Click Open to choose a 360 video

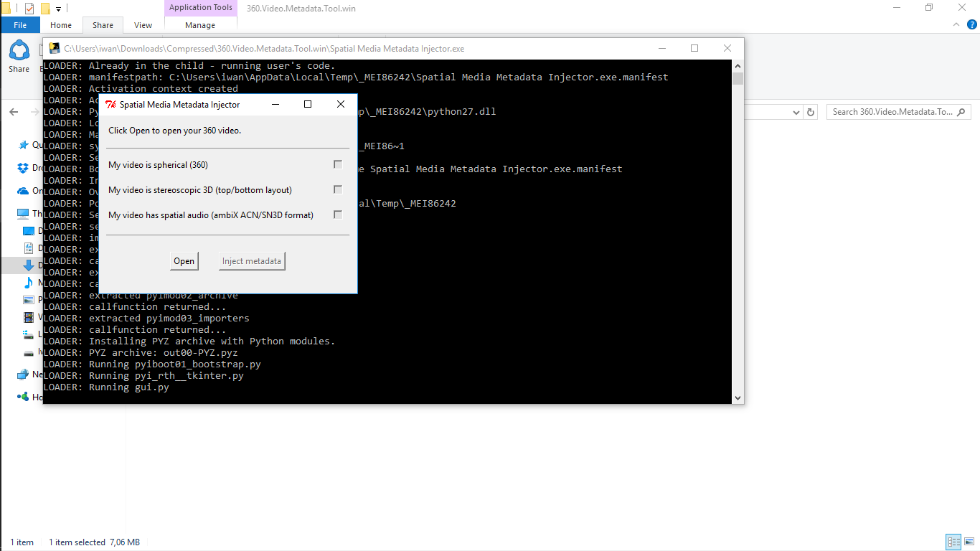(184, 260)
